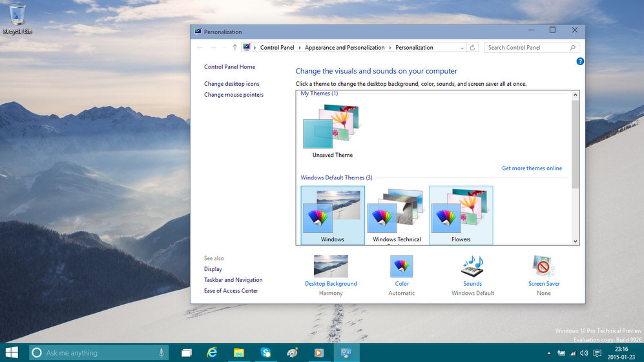
Task: Show hidden system tray icons
Action: pyautogui.click(x=549, y=353)
